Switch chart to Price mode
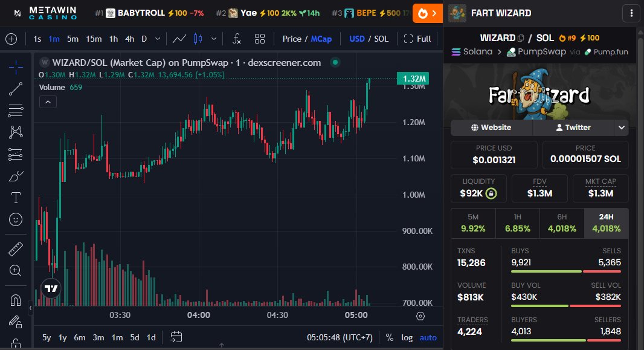 292,39
